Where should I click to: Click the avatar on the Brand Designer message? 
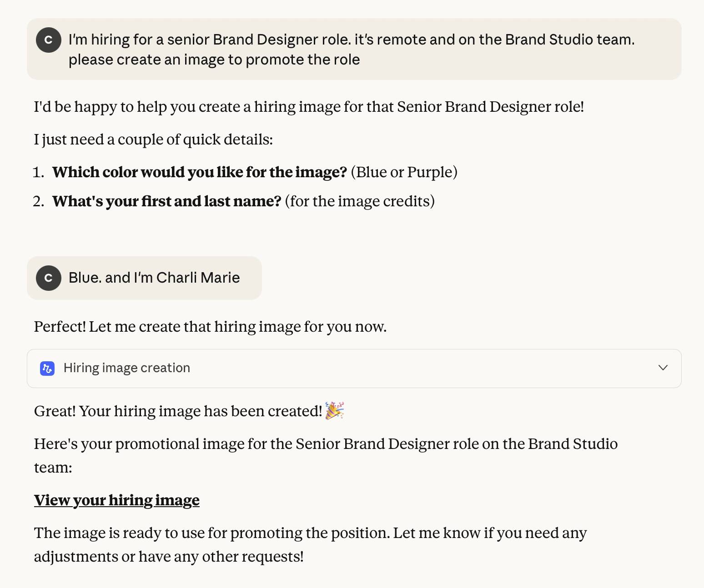click(49, 40)
